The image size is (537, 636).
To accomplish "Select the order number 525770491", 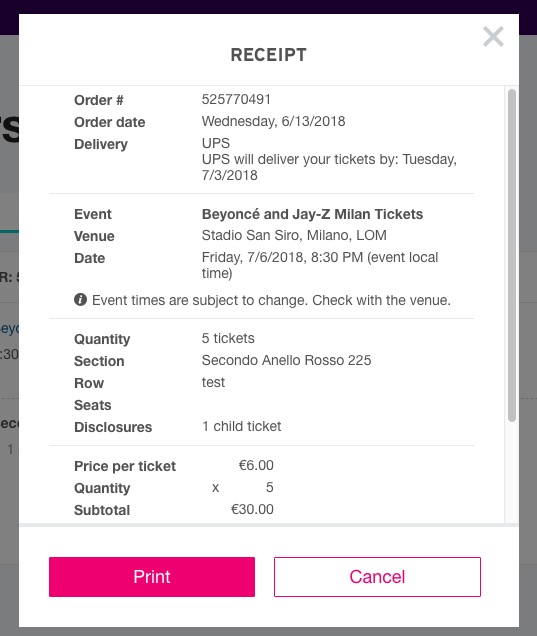I will (x=236, y=99).
